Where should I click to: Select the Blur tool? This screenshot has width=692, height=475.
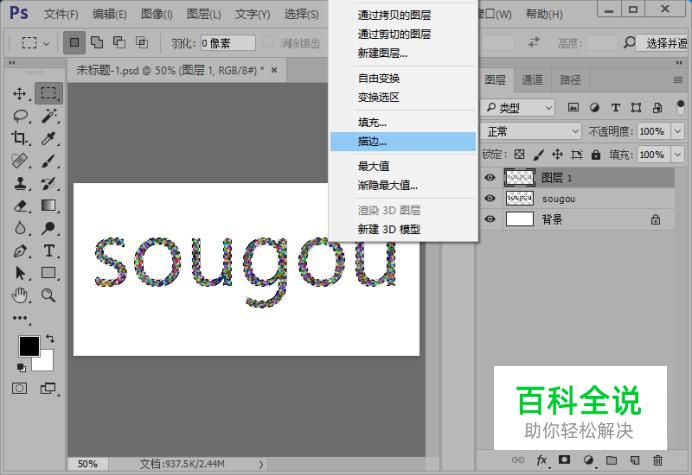pyautogui.click(x=19, y=228)
